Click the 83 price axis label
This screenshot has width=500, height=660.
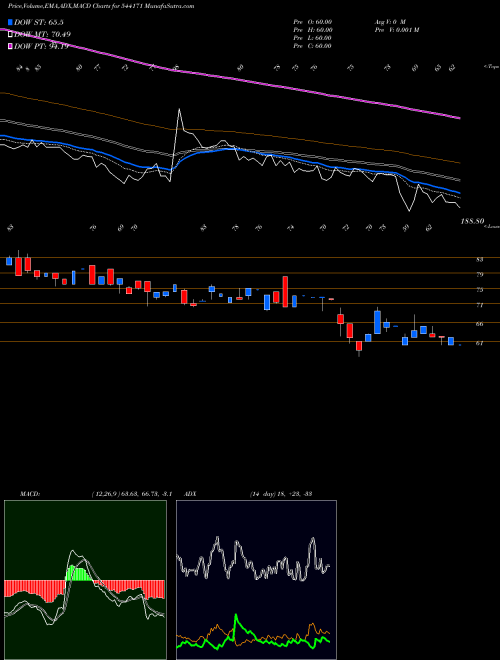coord(479,260)
